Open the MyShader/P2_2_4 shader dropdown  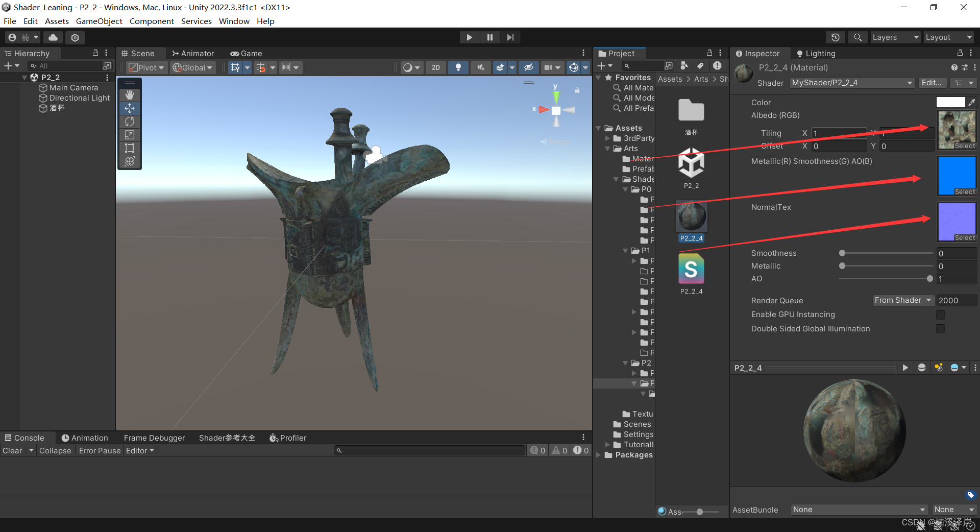coord(851,83)
